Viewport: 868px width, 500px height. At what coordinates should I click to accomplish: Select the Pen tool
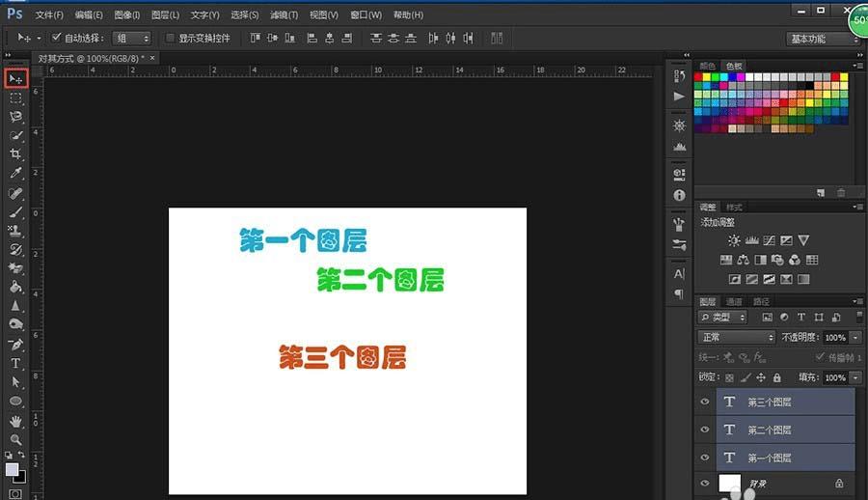coord(15,345)
